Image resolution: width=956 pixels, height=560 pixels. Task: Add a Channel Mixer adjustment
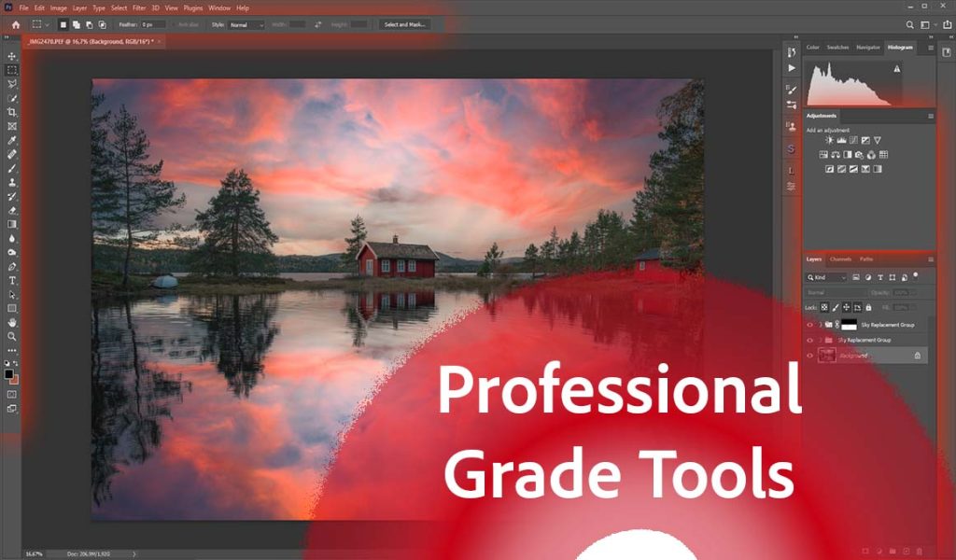click(871, 155)
